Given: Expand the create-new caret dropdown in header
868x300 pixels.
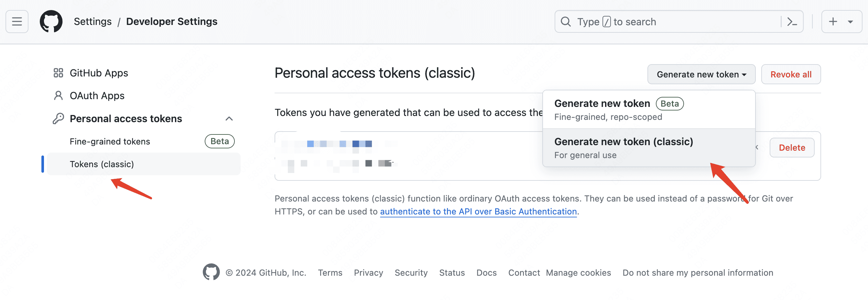Looking at the screenshot, I should (851, 22).
